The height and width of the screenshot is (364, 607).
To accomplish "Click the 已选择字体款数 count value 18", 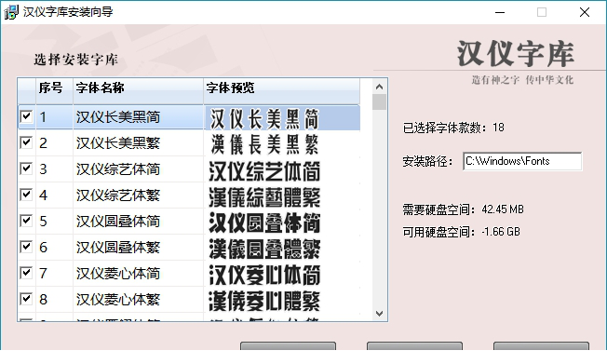I will 498,128.
